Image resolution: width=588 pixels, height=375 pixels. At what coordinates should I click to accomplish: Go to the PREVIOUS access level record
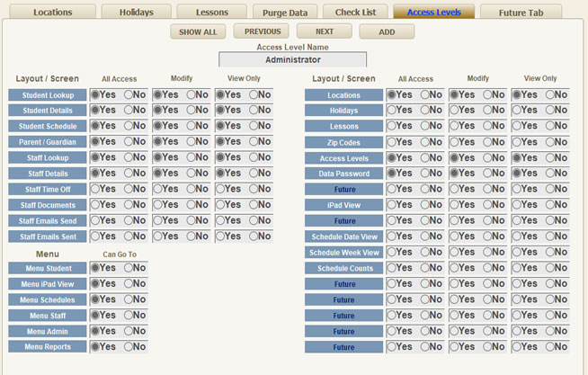[x=262, y=31]
